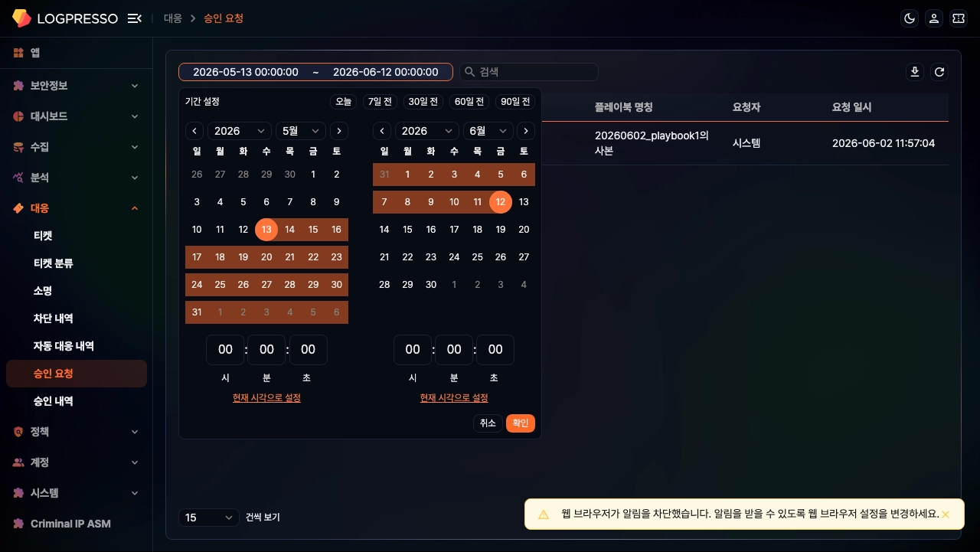Click the 시스템 sidebar icon

18,493
